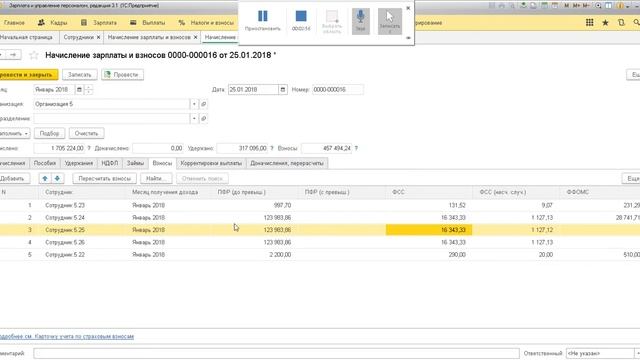Select the Сотрудник 5.26 row
The image size is (640, 360).
[x=320, y=242]
